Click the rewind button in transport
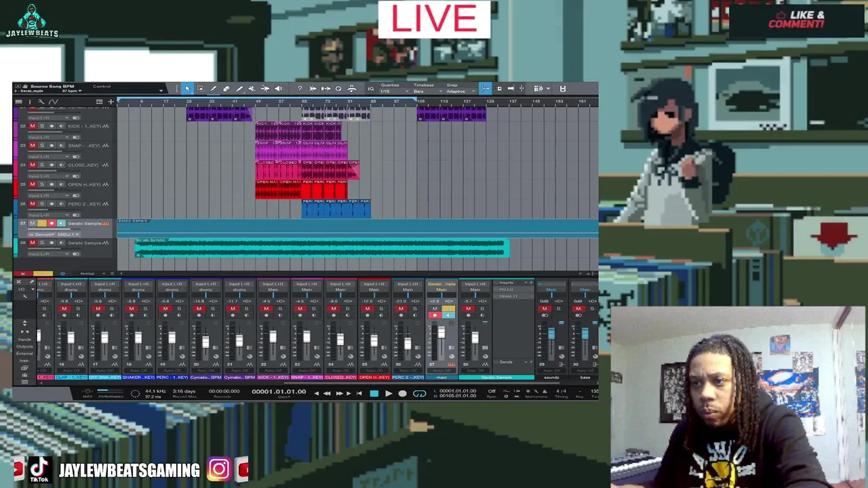 click(327, 394)
